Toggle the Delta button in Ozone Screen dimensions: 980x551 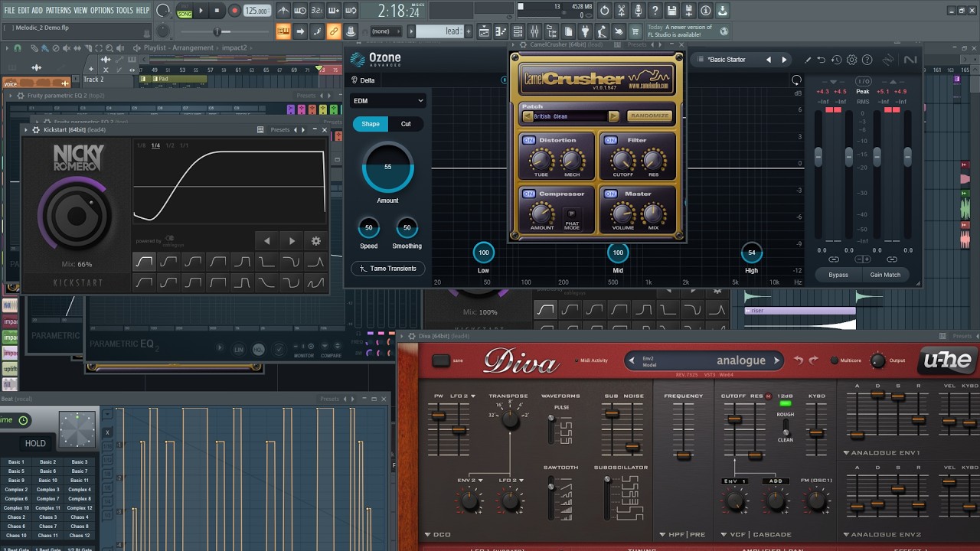click(363, 80)
